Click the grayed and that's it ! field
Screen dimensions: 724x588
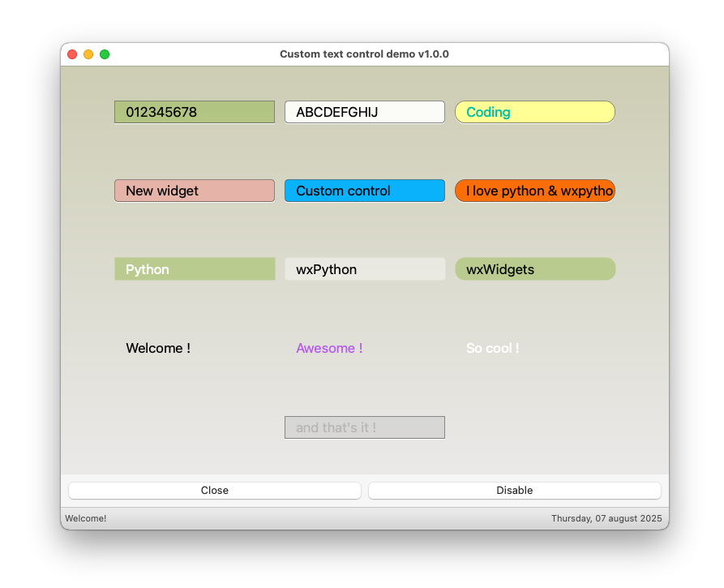pyautogui.click(x=365, y=427)
